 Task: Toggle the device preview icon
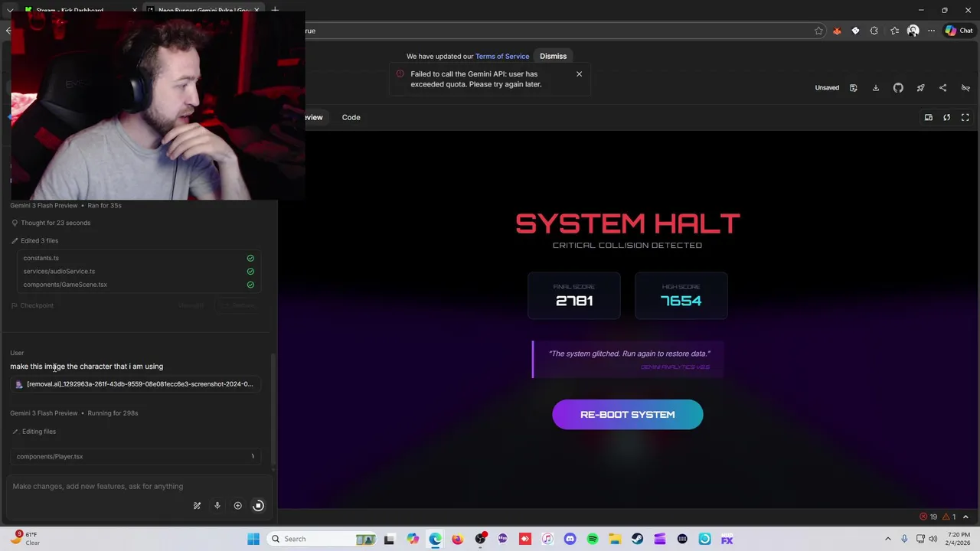tap(928, 117)
